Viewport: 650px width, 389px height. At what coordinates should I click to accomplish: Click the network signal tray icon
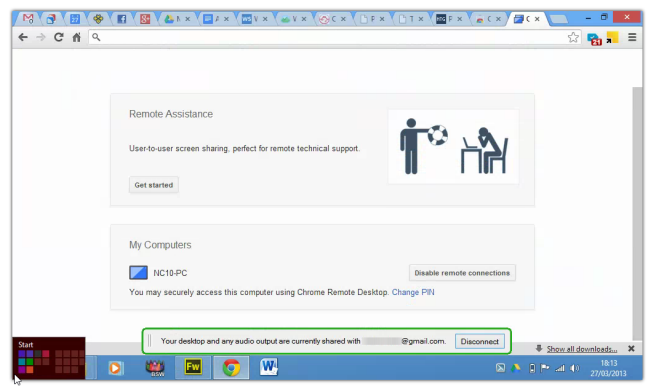(560, 368)
